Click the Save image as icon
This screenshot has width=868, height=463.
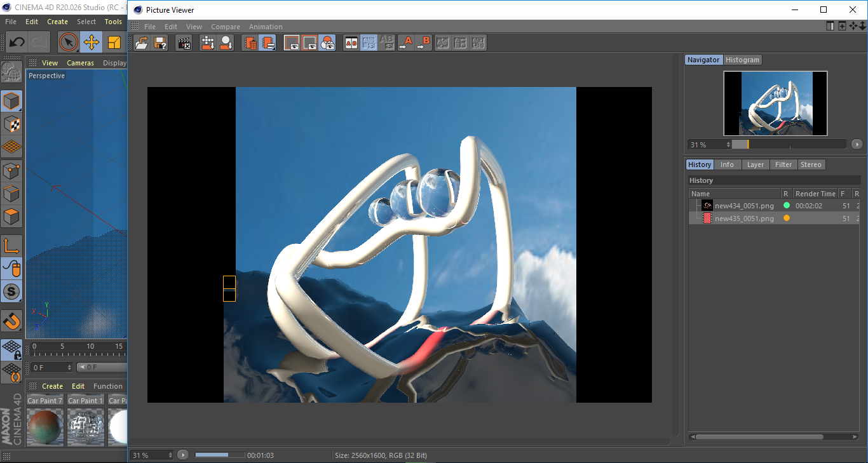click(x=160, y=43)
